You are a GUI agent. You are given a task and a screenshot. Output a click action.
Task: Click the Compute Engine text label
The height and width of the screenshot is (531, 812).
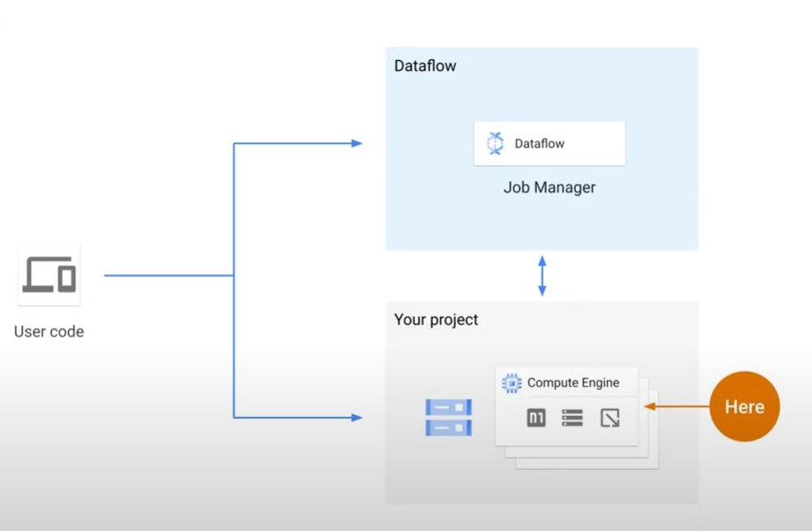[x=573, y=383]
